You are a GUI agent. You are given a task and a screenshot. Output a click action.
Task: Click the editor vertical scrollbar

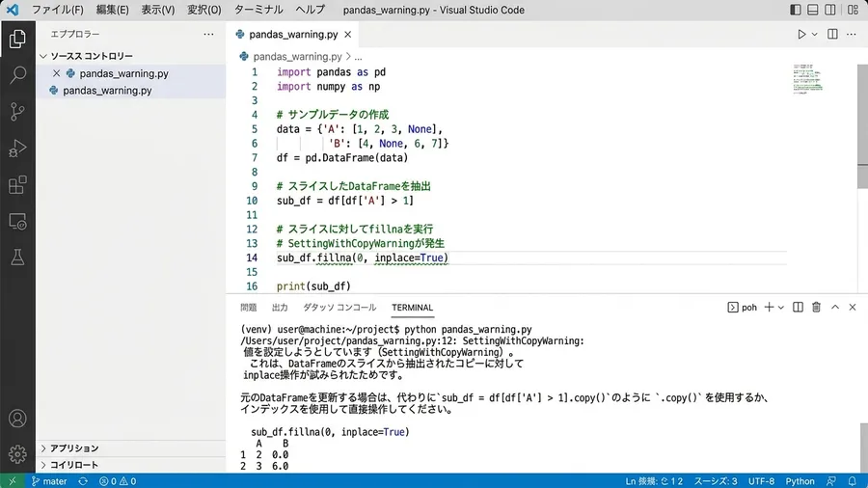tap(862, 127)
